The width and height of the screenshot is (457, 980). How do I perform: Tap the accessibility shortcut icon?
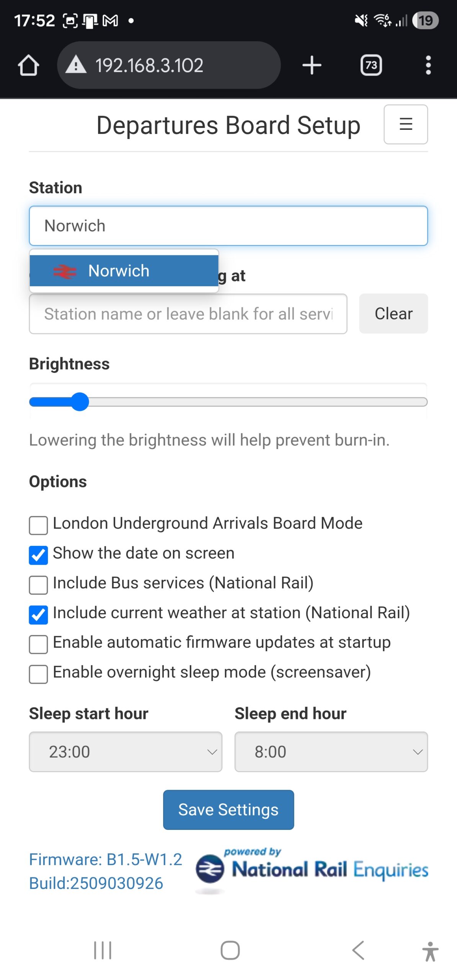point(430,951)
